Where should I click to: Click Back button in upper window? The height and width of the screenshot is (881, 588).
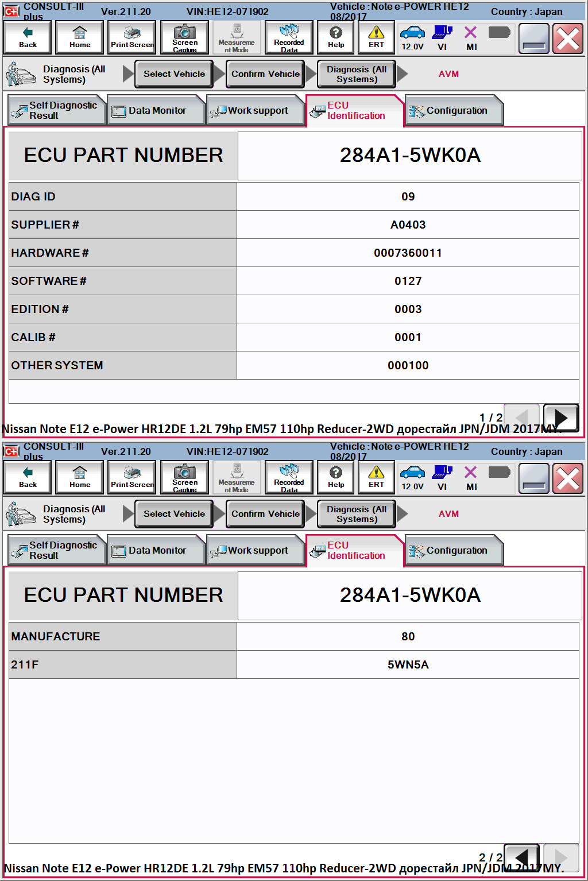tap(28, 37)
